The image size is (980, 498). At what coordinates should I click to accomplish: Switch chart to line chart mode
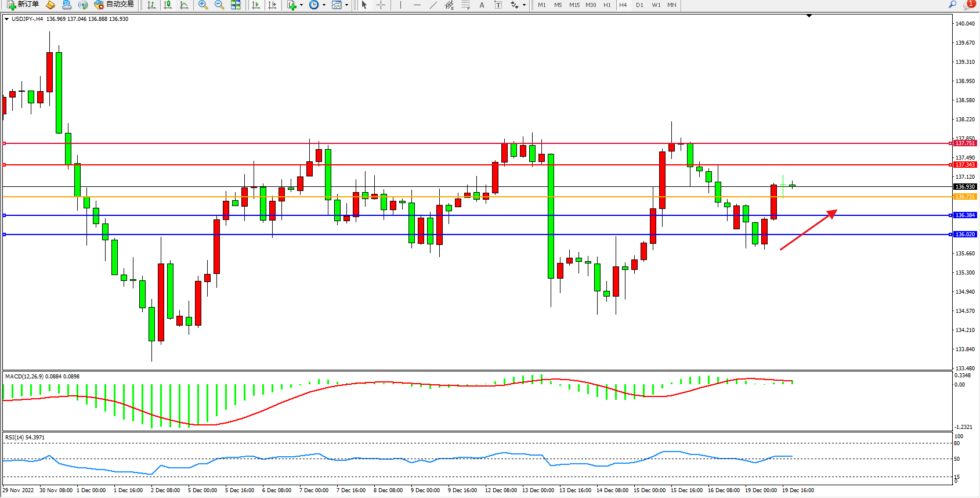click(x=184, y=5)
